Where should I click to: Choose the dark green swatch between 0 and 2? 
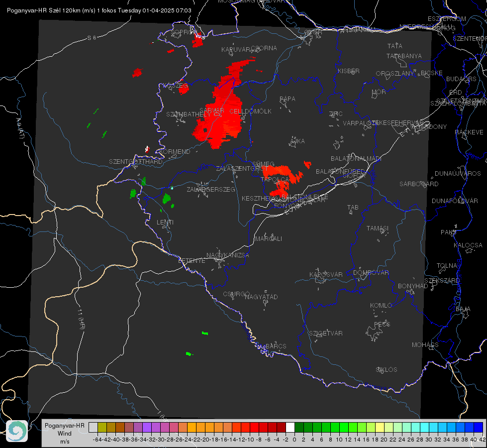299,427
